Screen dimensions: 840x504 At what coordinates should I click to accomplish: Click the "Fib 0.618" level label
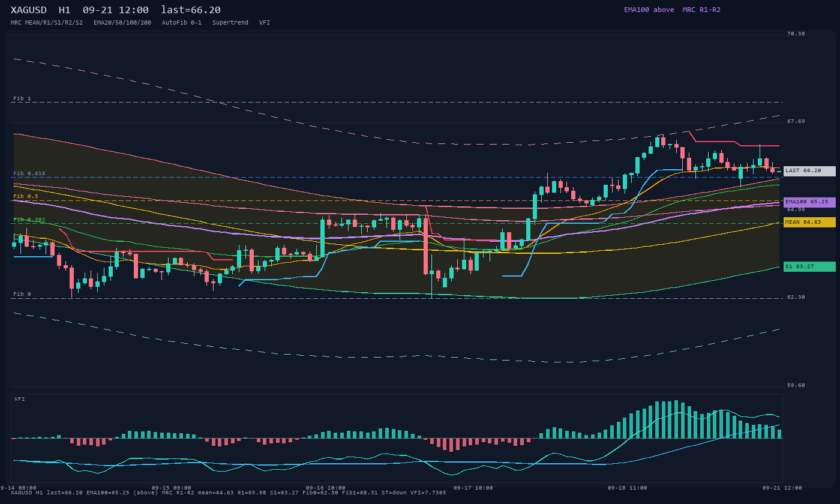[29, 173]
